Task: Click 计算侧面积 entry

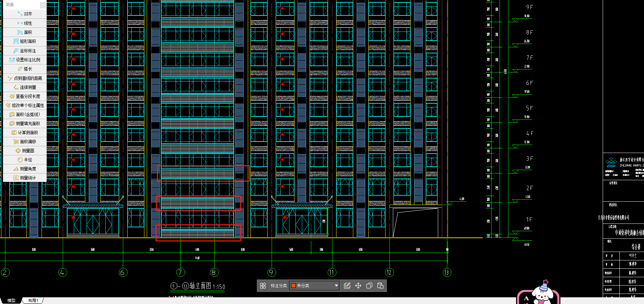Action: click(x=25, y=133)
